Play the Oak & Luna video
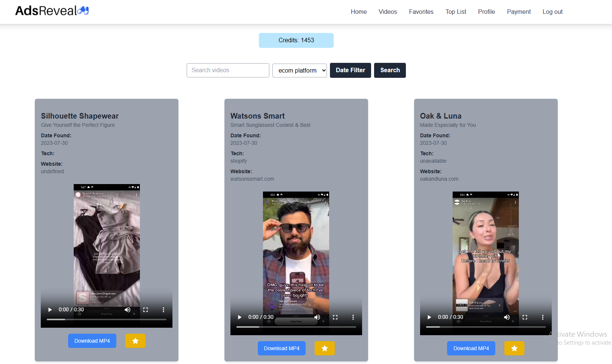This screenshot has width=612, height=364. (429, 317)
